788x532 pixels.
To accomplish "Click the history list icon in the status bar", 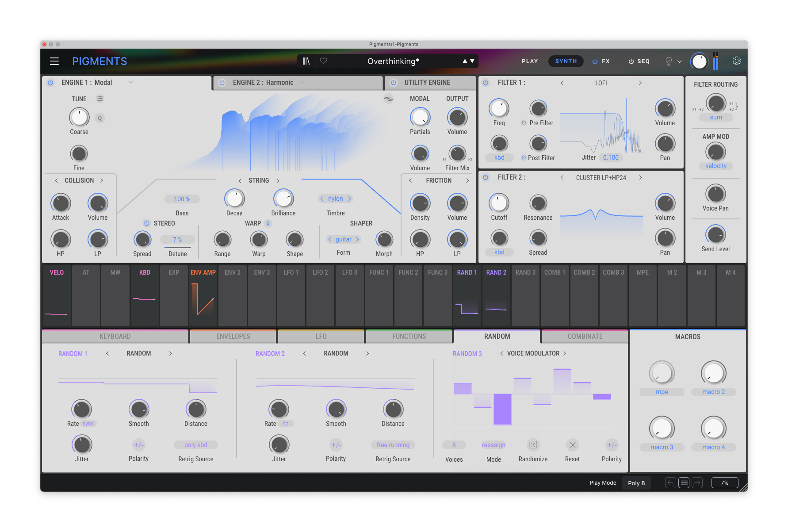I will [x=684, y=483].
